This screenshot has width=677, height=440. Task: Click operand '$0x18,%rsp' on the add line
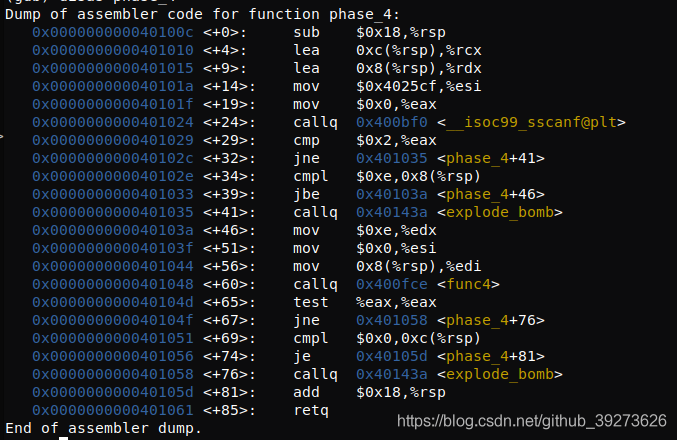coord(401,392)
